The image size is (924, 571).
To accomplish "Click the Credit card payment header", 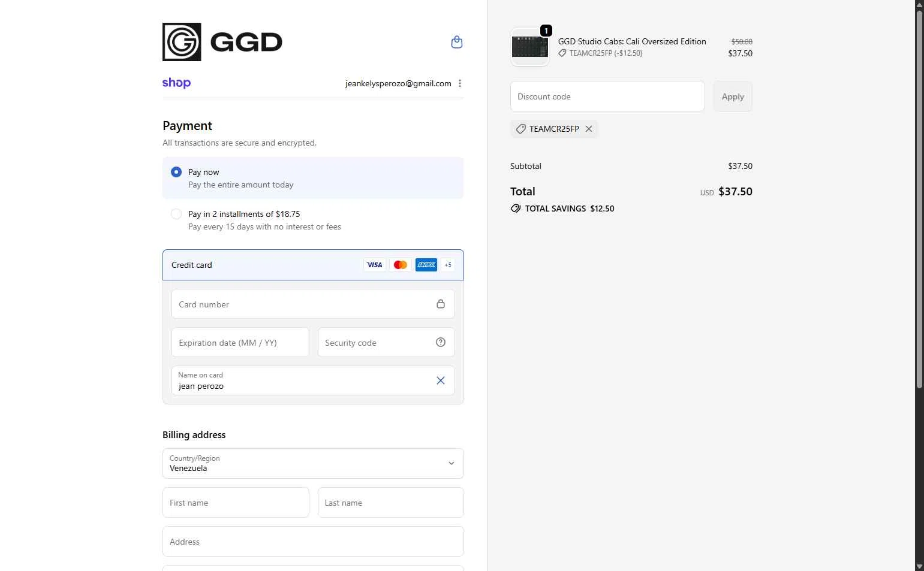I will (313, 265).
